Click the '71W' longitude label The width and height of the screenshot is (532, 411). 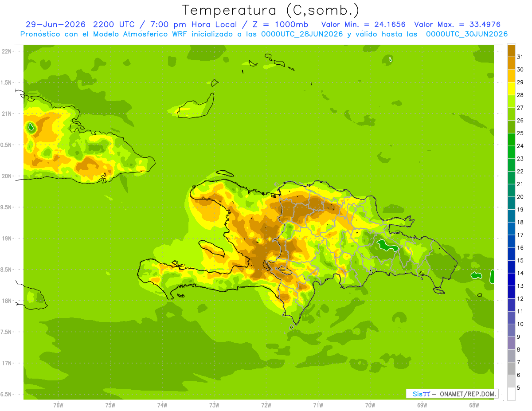(318, 405)
